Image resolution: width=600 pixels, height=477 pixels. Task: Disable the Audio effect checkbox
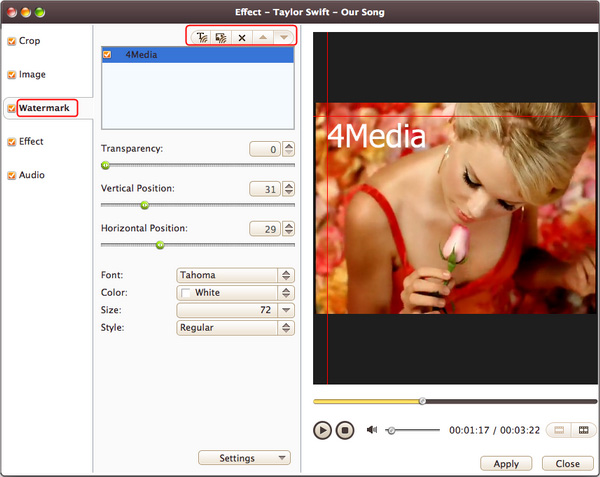pos(12,175)
